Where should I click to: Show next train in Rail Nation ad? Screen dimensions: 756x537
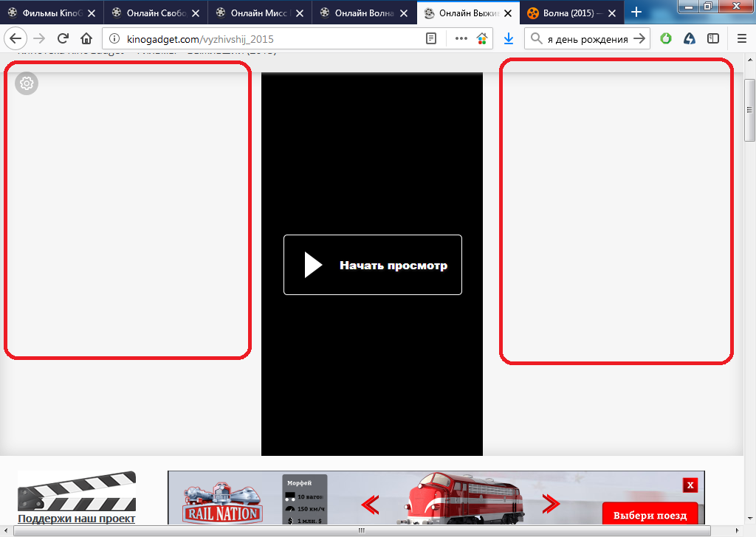point(551,505)
